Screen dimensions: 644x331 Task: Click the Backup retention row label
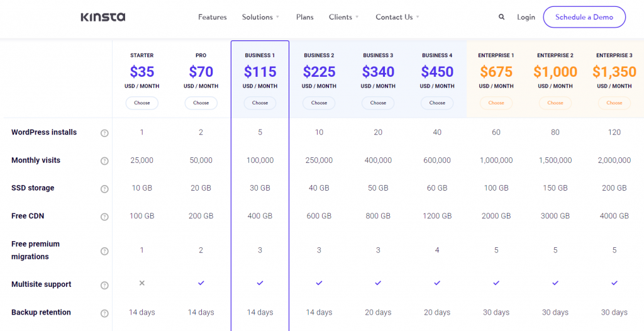point(41,313)
